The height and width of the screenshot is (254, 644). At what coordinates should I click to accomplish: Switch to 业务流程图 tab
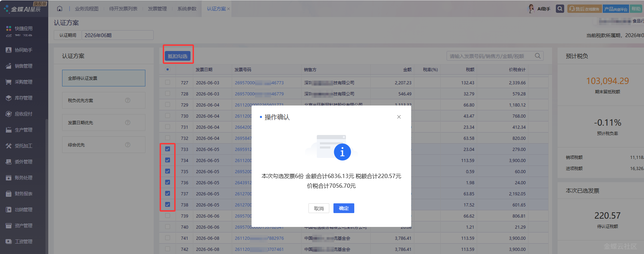[x=87, y=9]
